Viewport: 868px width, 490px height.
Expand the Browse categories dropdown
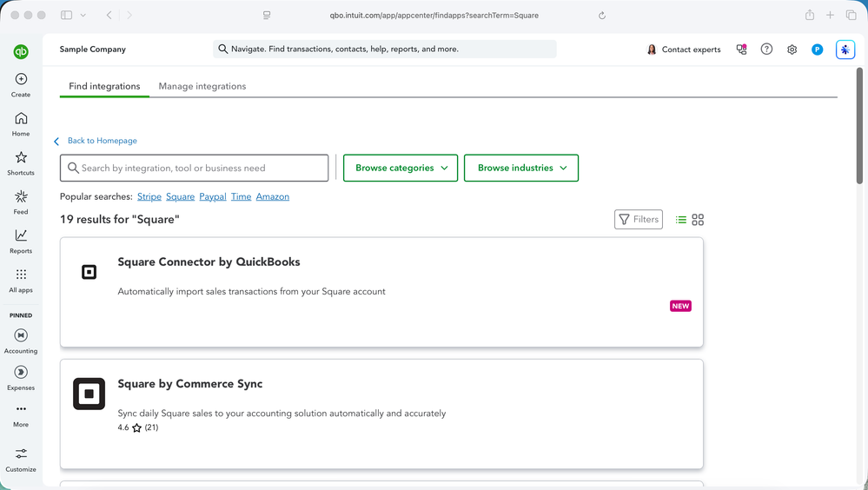click(401, 168)
